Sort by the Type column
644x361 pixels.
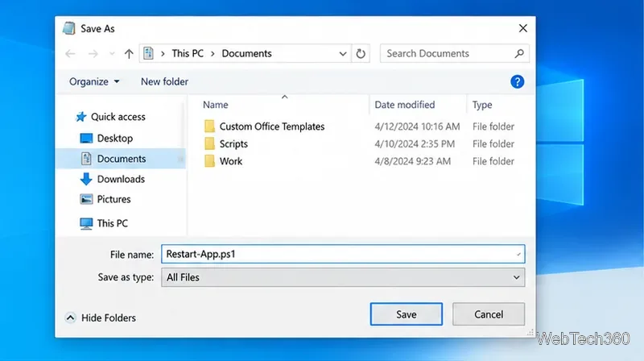click(482, 105)
